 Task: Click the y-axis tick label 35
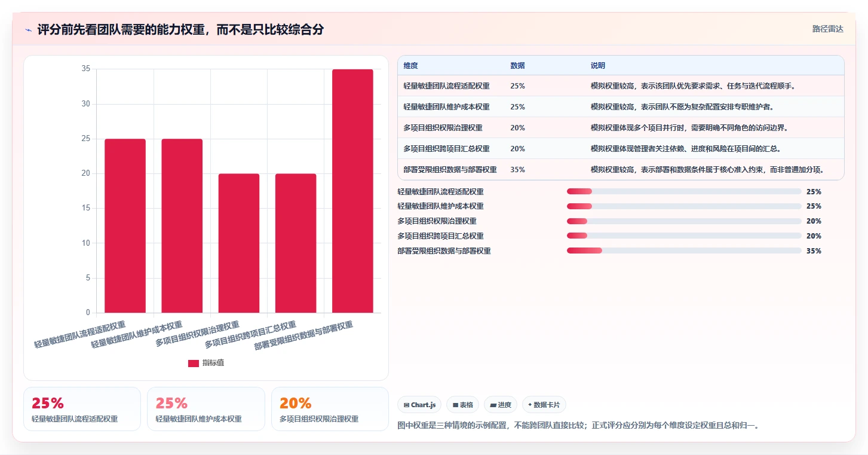click(x=86, y=69)
